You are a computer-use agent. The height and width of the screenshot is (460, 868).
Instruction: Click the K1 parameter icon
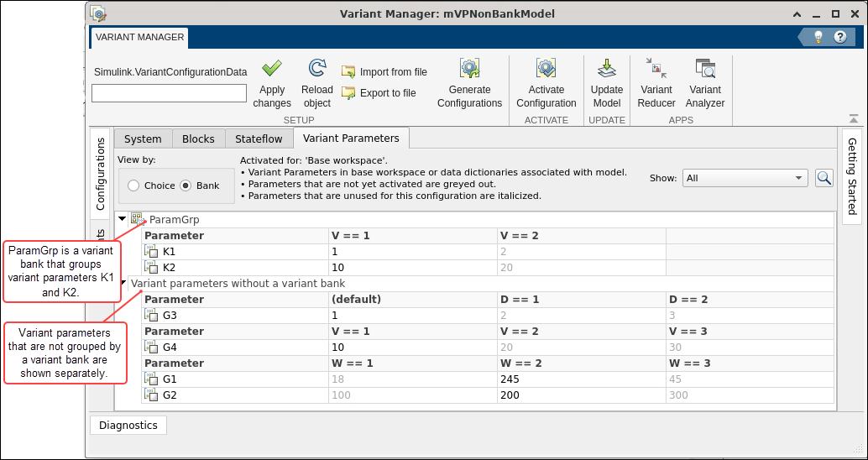point(151,252)
